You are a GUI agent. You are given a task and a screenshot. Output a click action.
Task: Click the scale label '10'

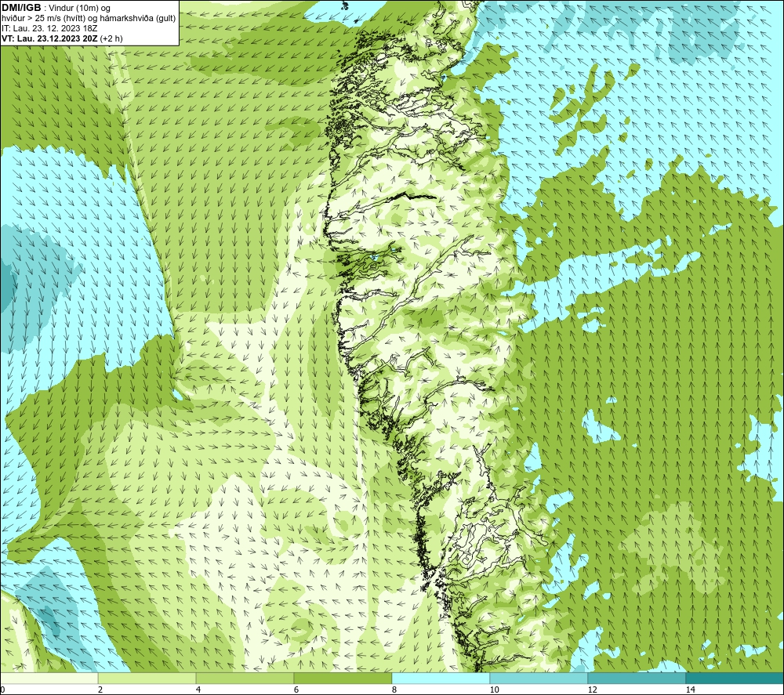pos(494,690)
